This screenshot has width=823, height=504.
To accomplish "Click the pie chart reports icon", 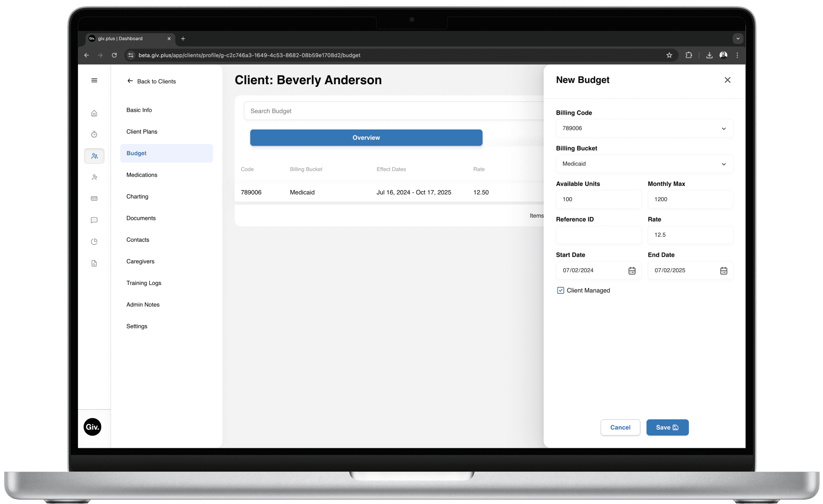I will [94, 241].
